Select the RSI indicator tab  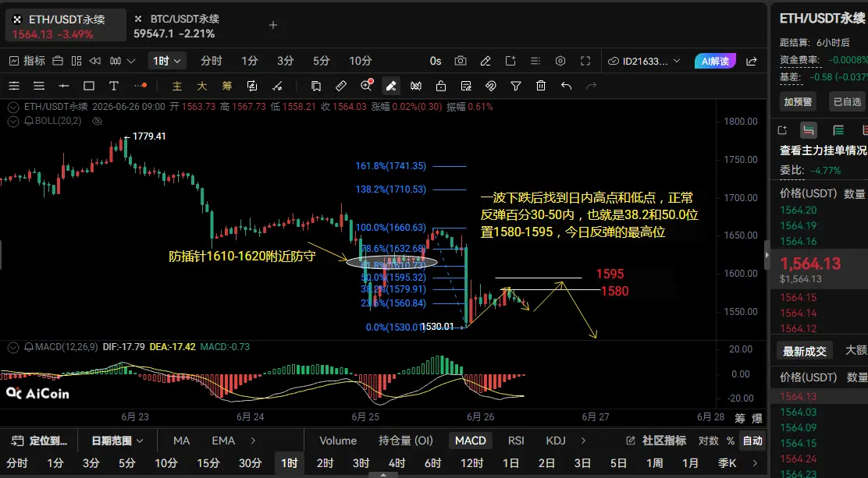pyautogui.click(x=516, y=441)
